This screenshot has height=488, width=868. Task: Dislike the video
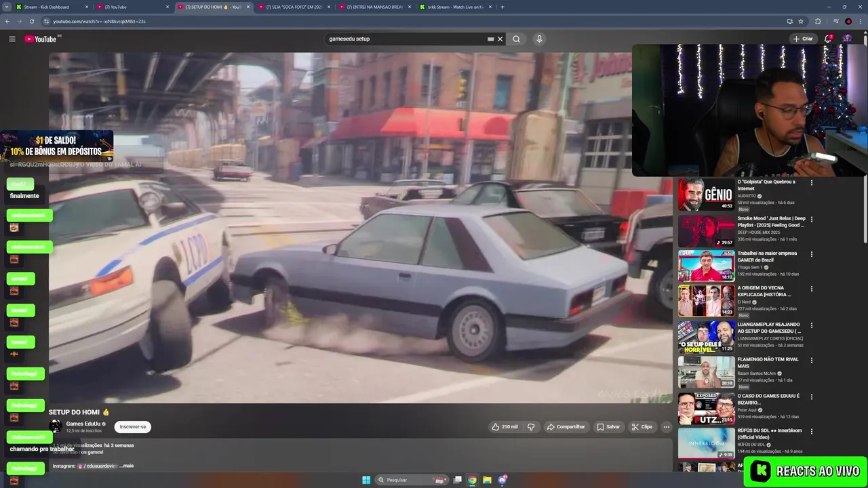(x=531, y=427)
